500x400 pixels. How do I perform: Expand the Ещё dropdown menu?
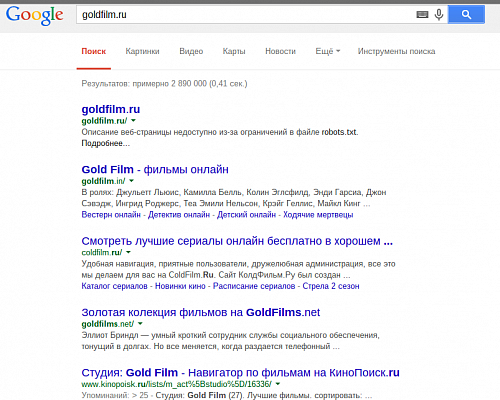pos(328,51)
